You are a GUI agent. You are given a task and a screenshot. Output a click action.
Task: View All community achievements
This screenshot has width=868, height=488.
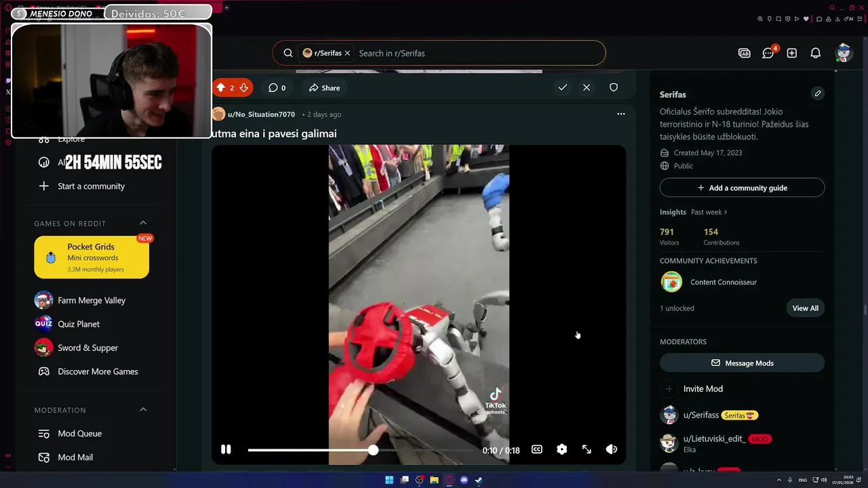coord(806,308)
